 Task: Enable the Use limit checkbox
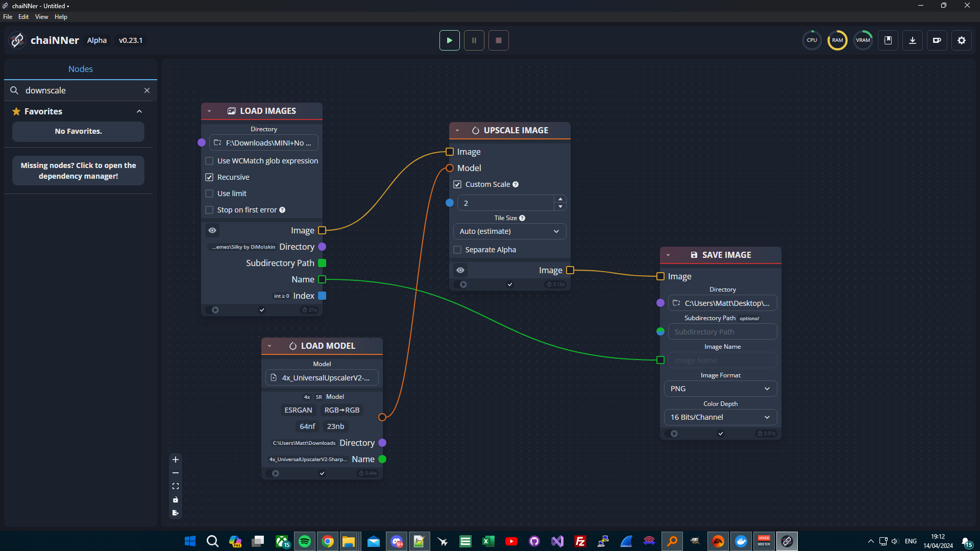point(209,194)
